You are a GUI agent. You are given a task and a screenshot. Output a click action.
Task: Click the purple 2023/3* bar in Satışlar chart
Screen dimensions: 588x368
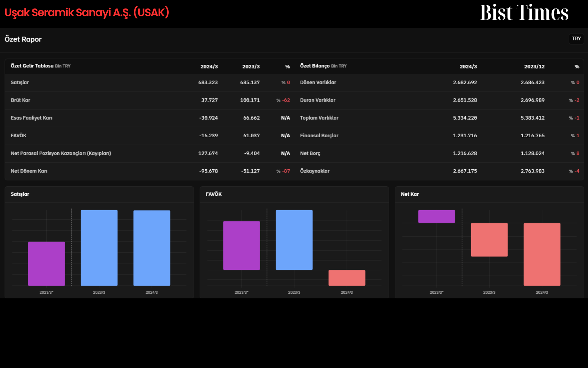pyautogui.click(x=47, y=264)
